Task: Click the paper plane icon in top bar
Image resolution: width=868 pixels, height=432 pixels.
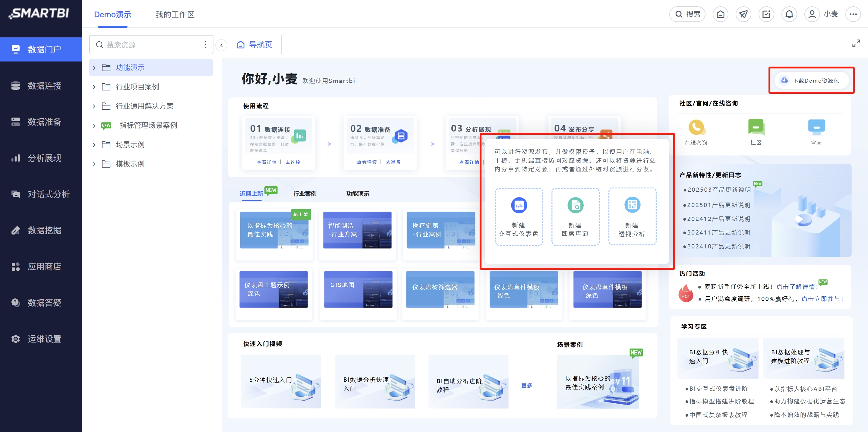Action: click(x=743, y=14)
